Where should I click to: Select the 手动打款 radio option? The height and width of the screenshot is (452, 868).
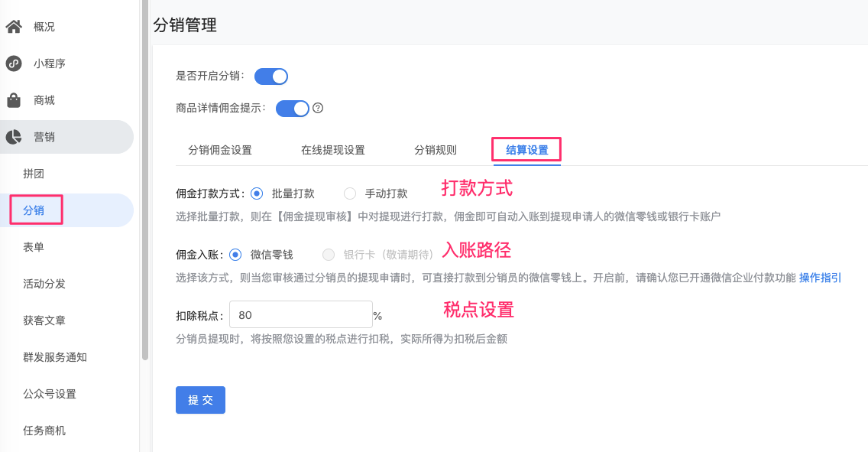(350, 193)
